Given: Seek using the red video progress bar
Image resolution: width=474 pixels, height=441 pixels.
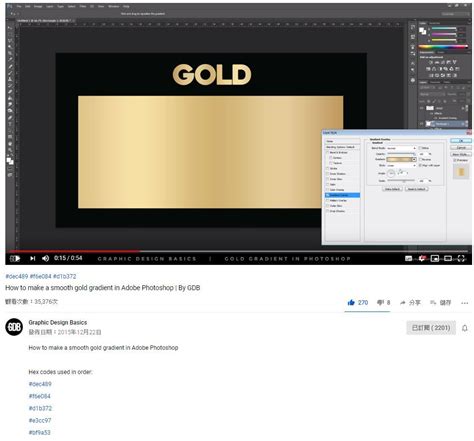Looking at the screenshot, I should tap(75, 251).
